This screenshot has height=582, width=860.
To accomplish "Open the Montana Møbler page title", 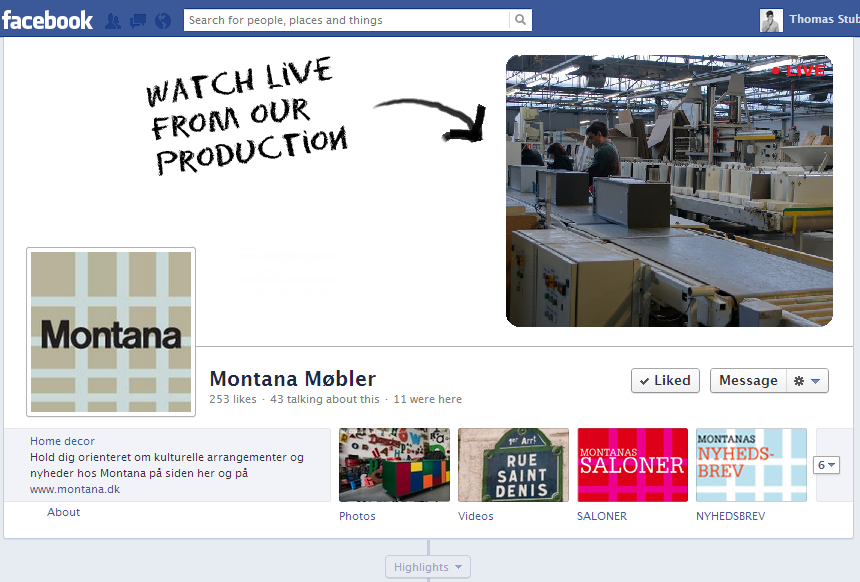I will tap(292, 379).
